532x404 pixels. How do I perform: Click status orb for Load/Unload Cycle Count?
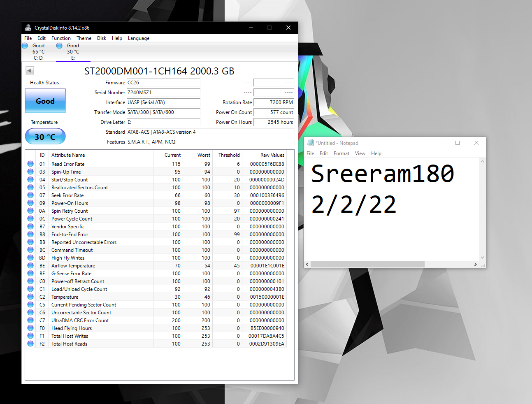point(30,289)
